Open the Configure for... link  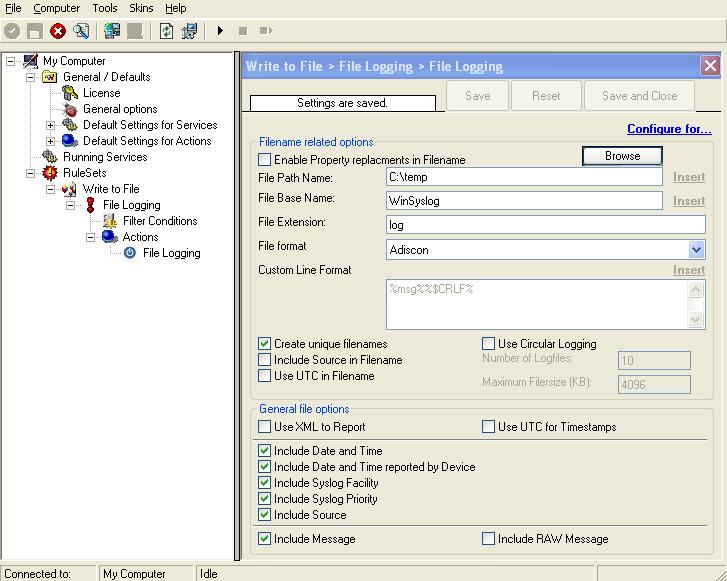tap(669, 129)
